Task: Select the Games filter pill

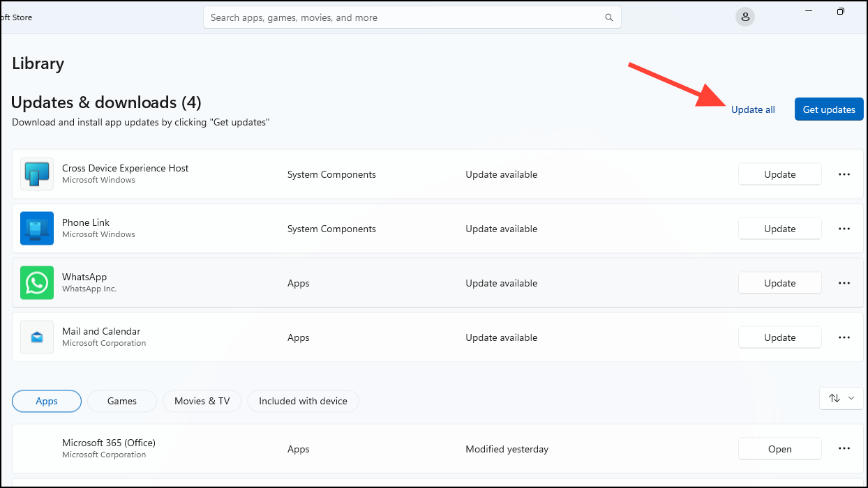Action: point(121,401)
